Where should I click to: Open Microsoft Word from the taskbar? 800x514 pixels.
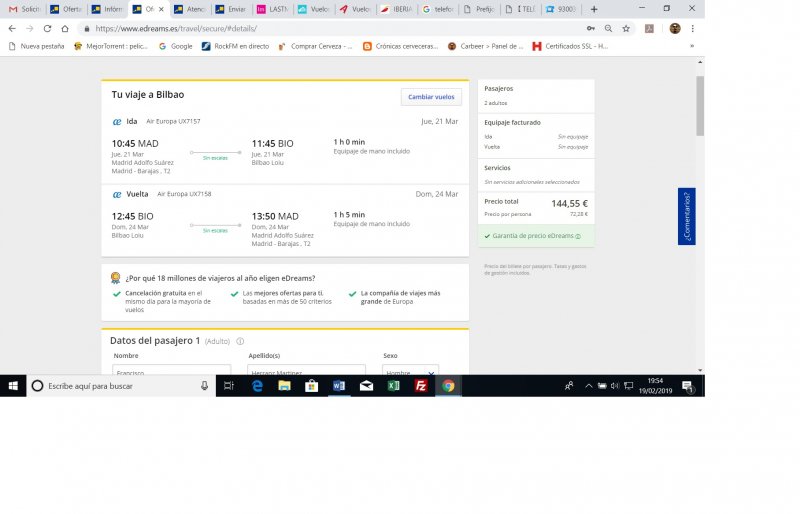click(338, 386)
